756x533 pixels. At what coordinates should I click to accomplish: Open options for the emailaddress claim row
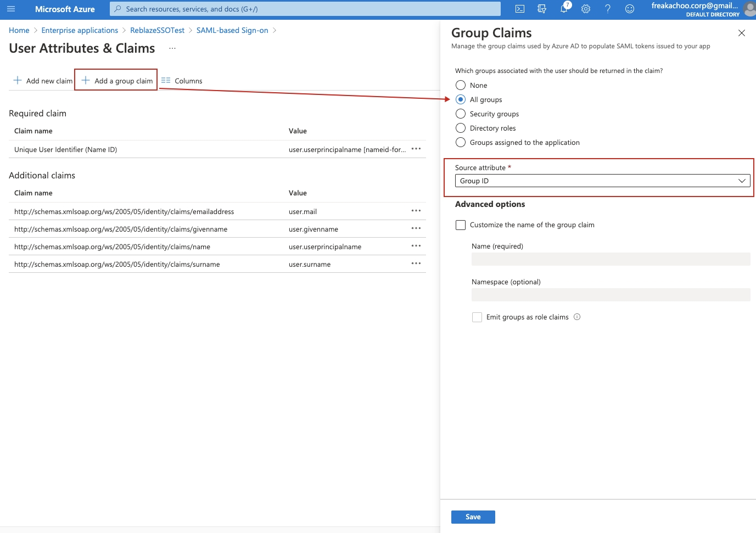pos(416,211)
